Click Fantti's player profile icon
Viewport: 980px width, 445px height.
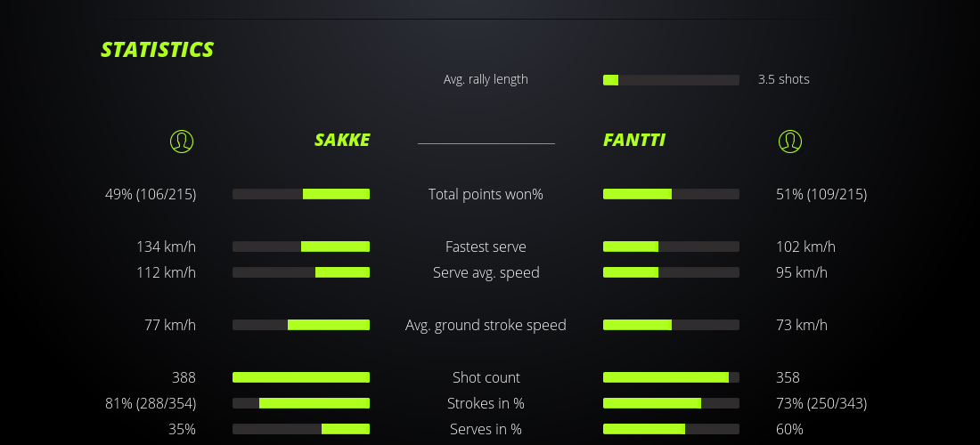789,141
